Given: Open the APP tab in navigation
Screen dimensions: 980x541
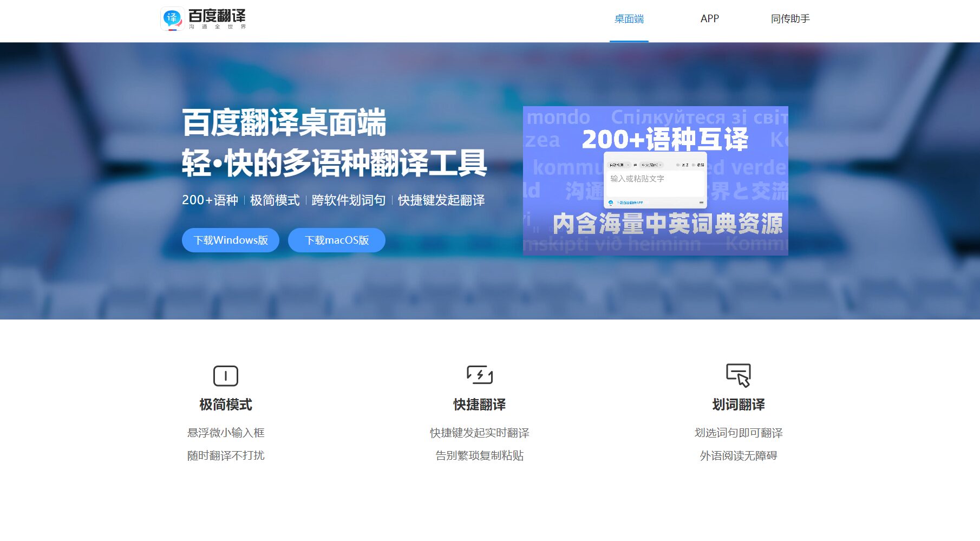Looking at the screenshot, I should 709,19.
